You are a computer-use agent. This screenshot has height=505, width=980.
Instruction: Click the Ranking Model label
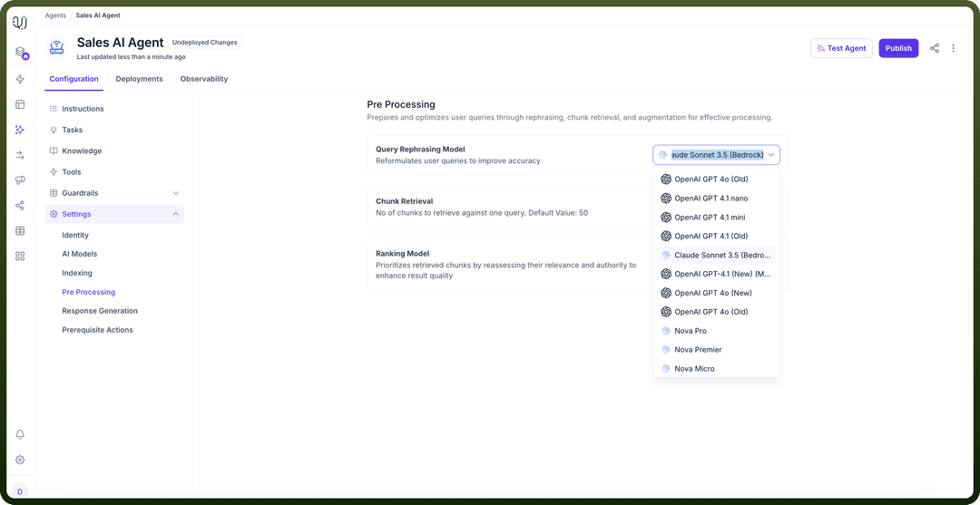point(403,254)
